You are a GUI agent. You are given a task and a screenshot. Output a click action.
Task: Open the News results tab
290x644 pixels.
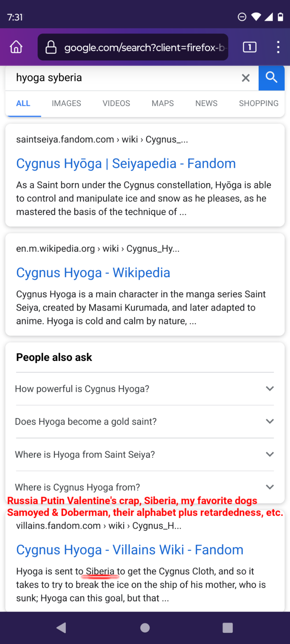pyautogui.click(x=206, y=103)
